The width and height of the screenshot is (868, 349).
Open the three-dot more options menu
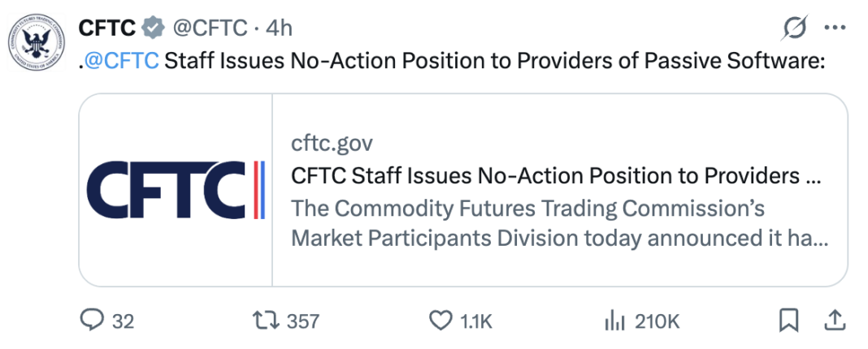[835, 27]
